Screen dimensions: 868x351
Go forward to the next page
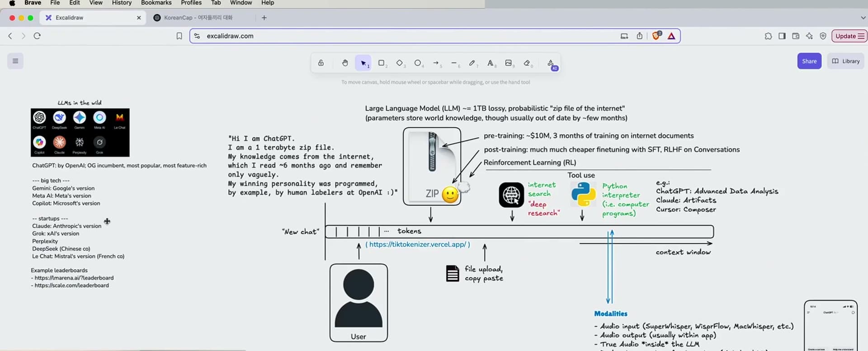pyautogui.click(x=24, y=36)
